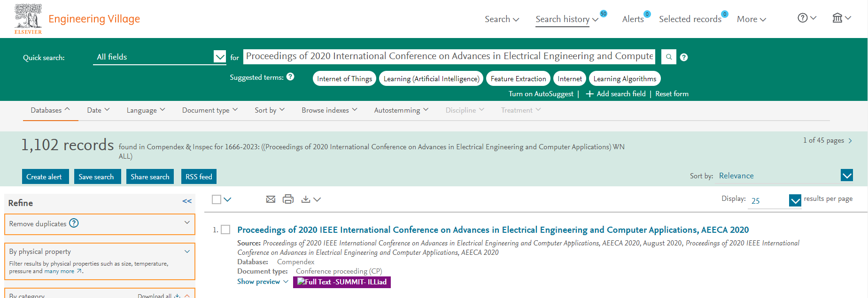Click the Reset form link
This screenshot has width=868, height=298.
click(672, 94)
